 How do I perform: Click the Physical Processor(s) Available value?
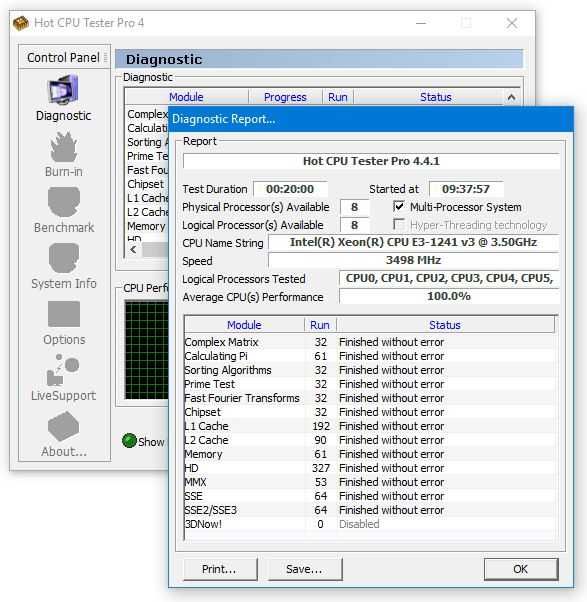354,207
